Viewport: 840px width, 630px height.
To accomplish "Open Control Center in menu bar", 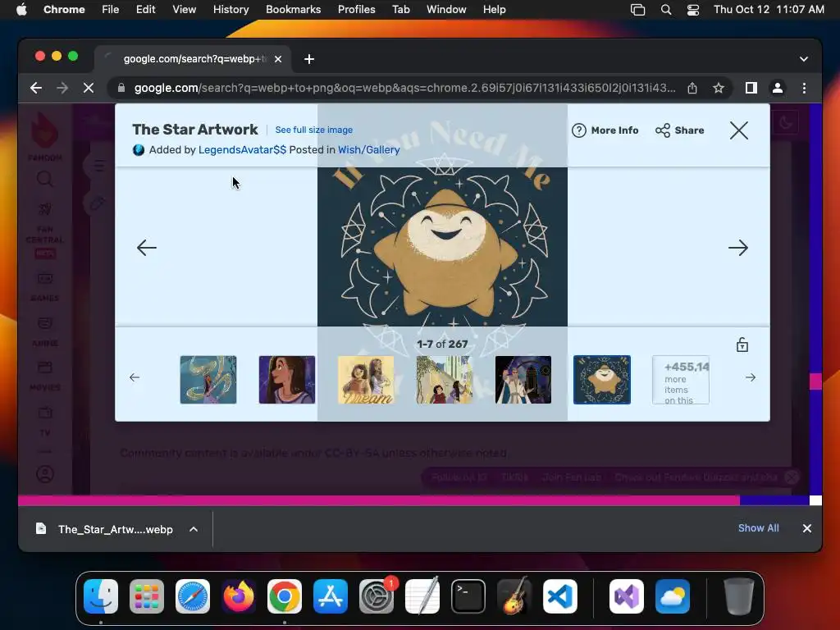I will click(692, 10).
